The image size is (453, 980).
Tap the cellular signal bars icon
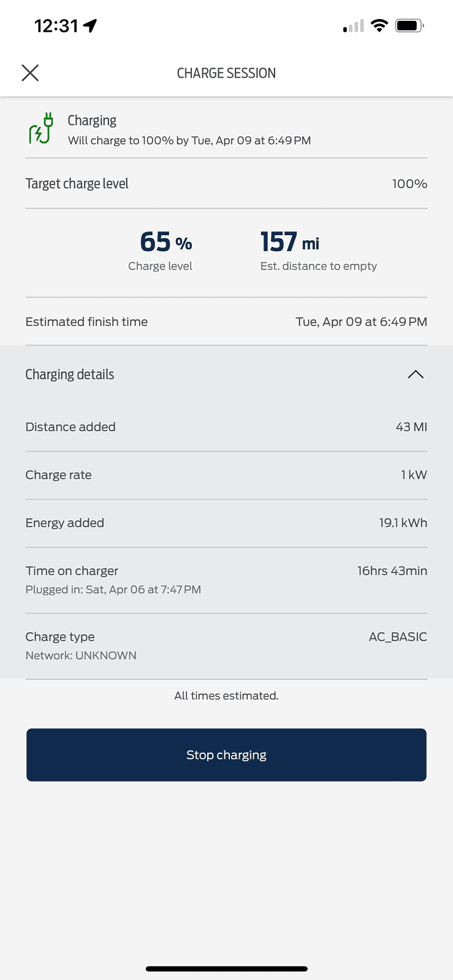354,26
